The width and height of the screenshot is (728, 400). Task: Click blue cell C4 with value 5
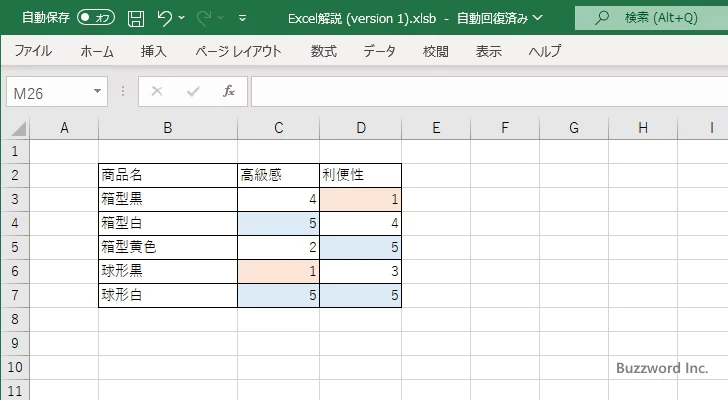pyautogui.click(x=279, y=223)
